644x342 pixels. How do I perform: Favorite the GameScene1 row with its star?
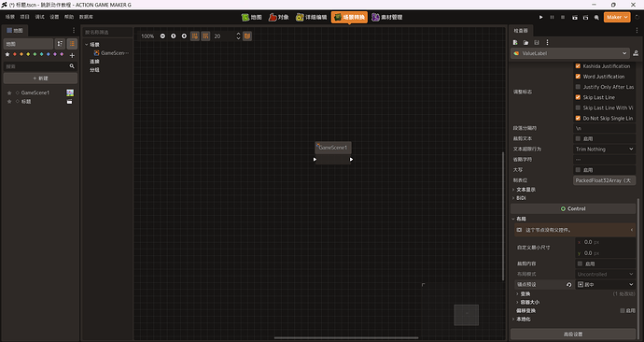point(9,93)
